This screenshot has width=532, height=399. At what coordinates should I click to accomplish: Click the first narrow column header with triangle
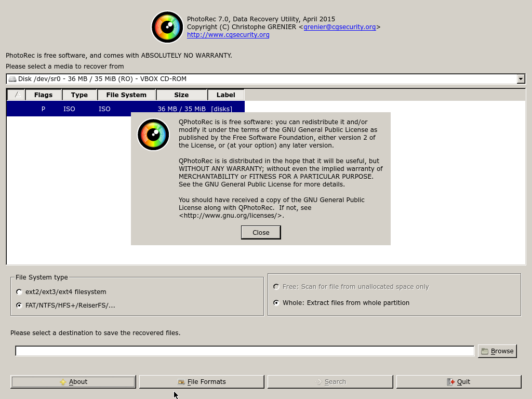tap(16, 95)
